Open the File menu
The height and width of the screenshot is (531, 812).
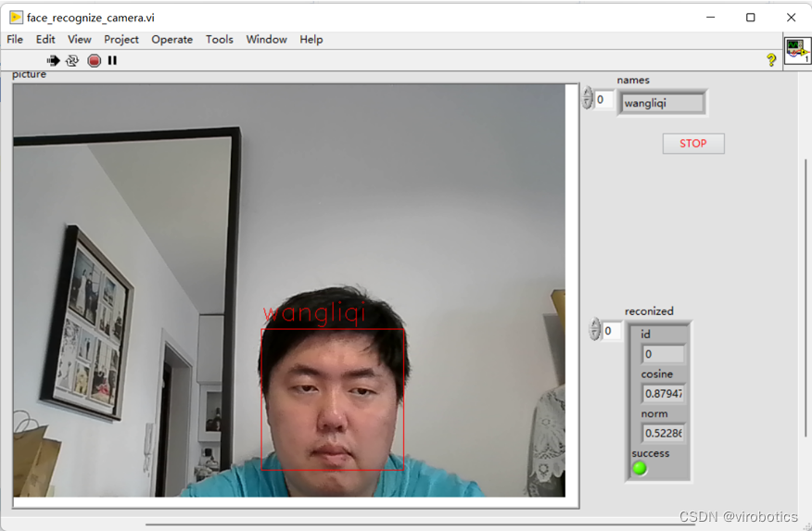click(15, 40)
